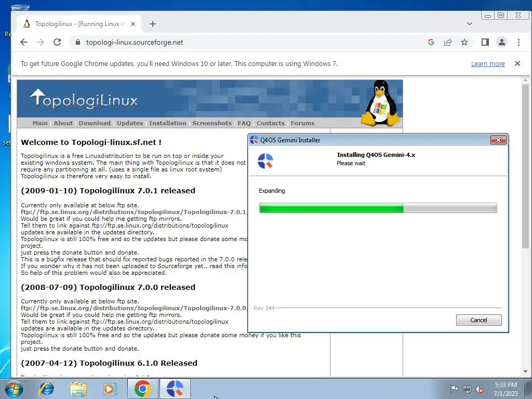Bookmark this page with the star
This screenshot has height=399, width=532.
[x=464, y=42]
